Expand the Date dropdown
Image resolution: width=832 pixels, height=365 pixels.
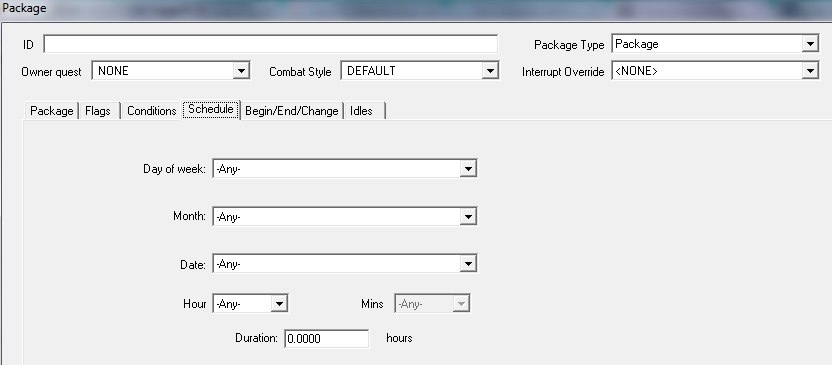[x=345, y=264]
